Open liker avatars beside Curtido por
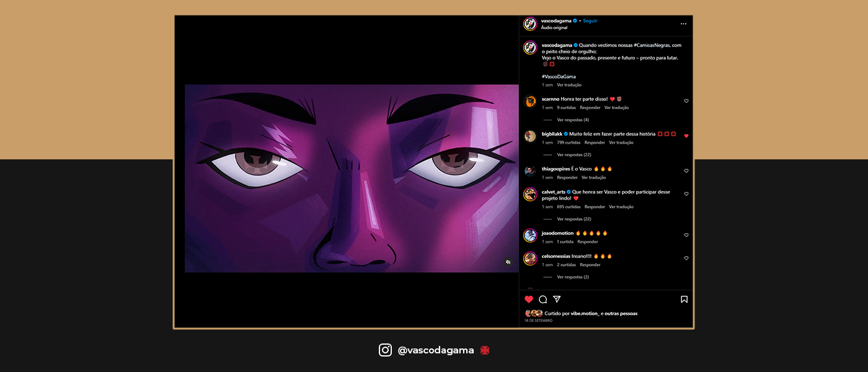868x372 pixels. 534,314
